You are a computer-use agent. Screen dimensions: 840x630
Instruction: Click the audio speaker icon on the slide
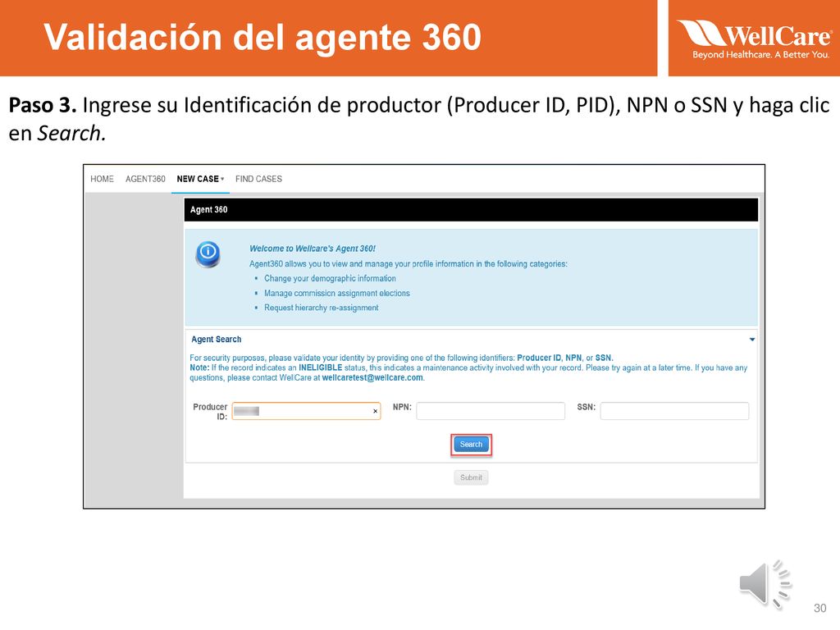pyautogui.click(x=765, y=584)
